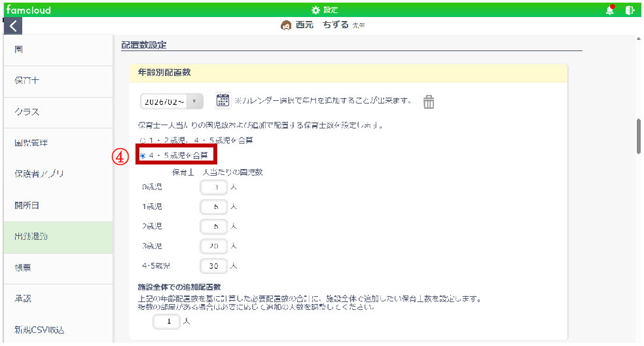This screenshot has width=644, height=346.
Task: Open the 2026/02~ month dropdown
Action: coord(171,102)
